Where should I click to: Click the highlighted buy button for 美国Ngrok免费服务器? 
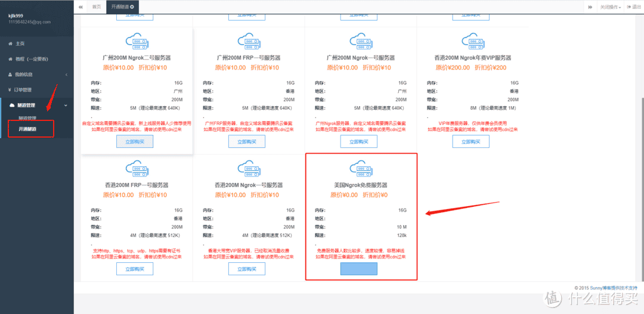pos(359,269)
